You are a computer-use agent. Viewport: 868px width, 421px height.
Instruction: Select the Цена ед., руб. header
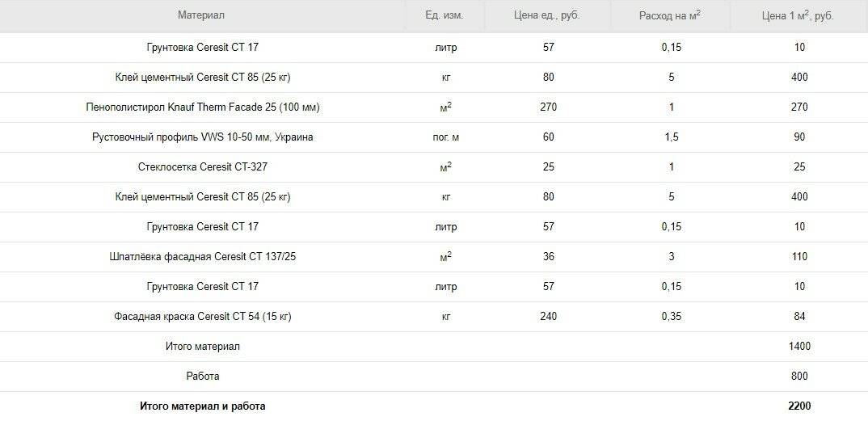547,15
